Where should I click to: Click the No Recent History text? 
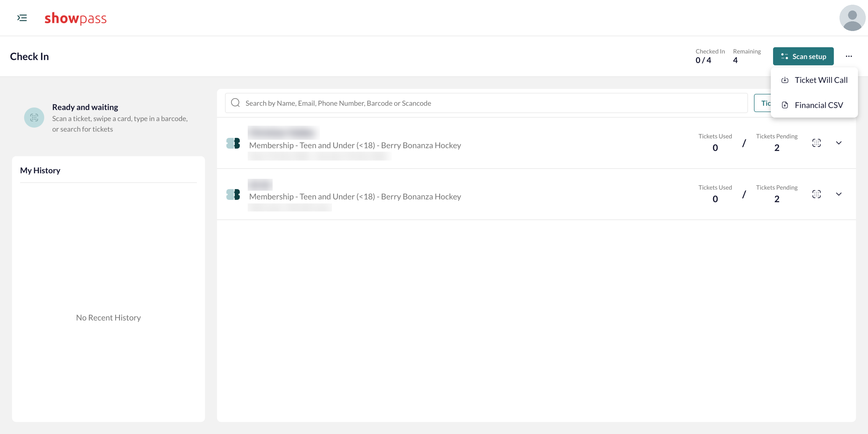click(108, 317)
